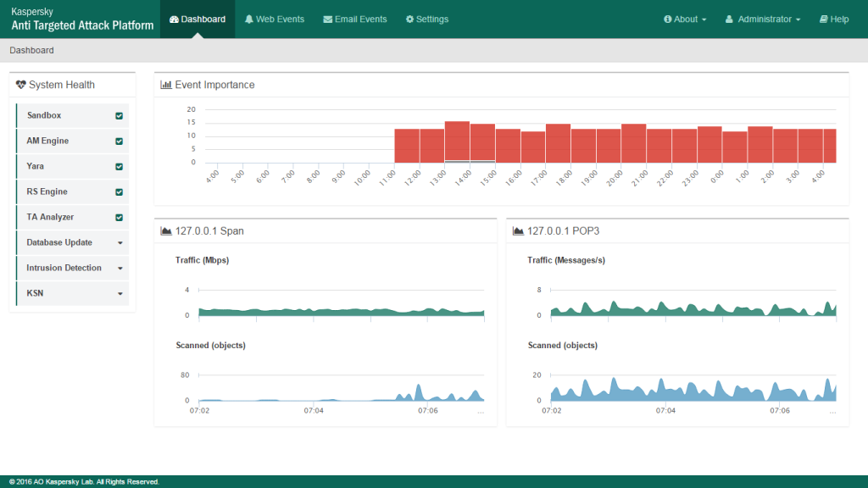Click the 2016 AO Kaspersky Lab copyright text
The width and height of the screenshot is (868, 488).
pyautogui.click(x=84, y=482)
